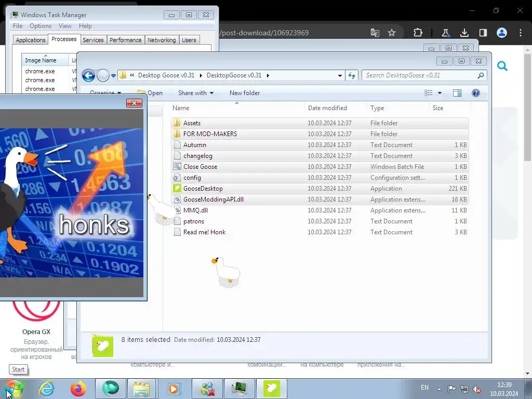532x399 pixels.
Task: Open the Share with dropdown menu
Action: (x=196, y=93)
